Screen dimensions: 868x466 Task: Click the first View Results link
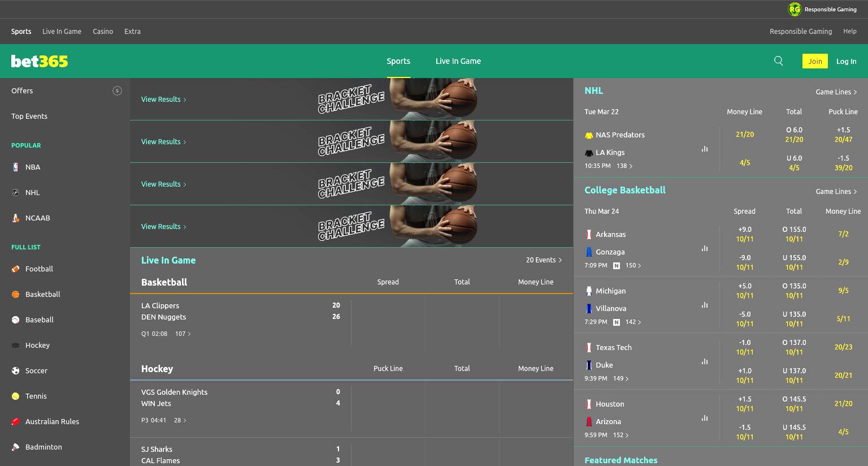163,100
